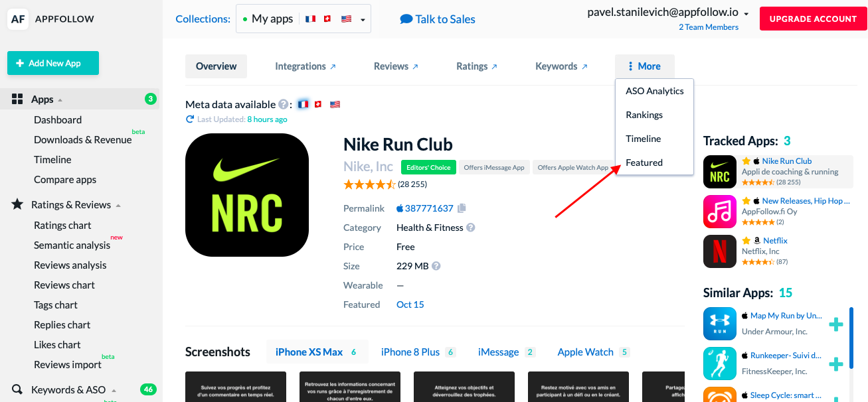
Task: Click the Sleep Cycle app icon
Action: point(720,395)
